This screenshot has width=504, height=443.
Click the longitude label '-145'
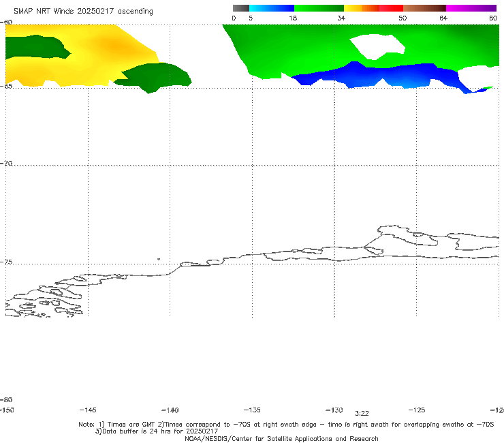(x=88, y=410)
